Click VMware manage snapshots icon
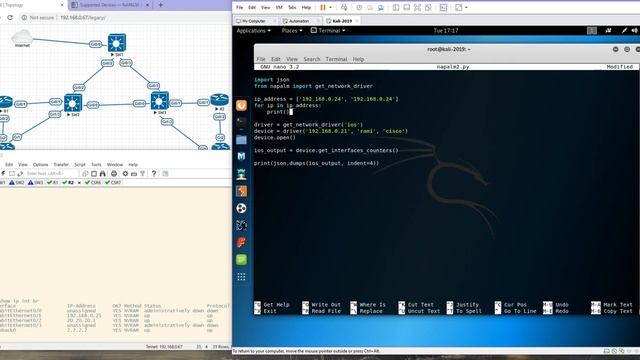640x360 pixels. (x=381, y=7)
